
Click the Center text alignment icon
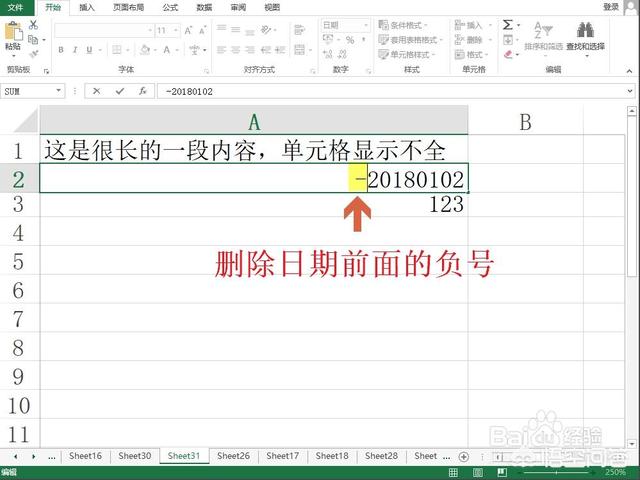coord(236,50)
